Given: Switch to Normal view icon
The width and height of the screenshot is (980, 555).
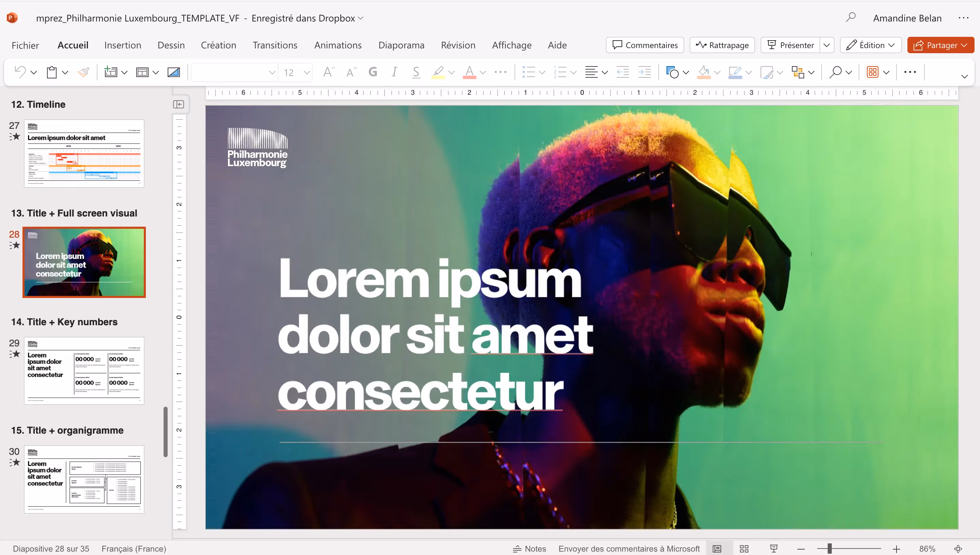Looking at the screenshot, I should (717, 549).
